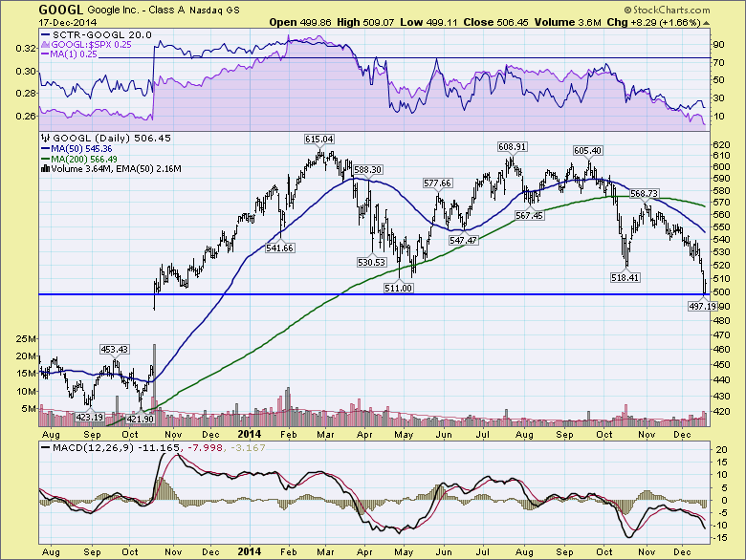Image resolution: width=746 pixels, height=560 pixels.
Task: Click the SCTR-GOOGL 20.0 legend label
Action: point(102,34)
